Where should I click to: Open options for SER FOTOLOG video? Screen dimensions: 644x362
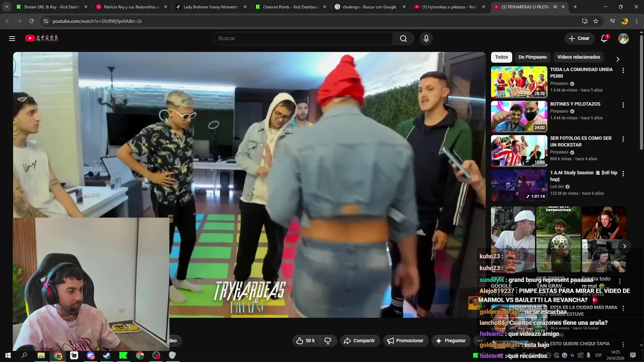(x=623, y=139)
